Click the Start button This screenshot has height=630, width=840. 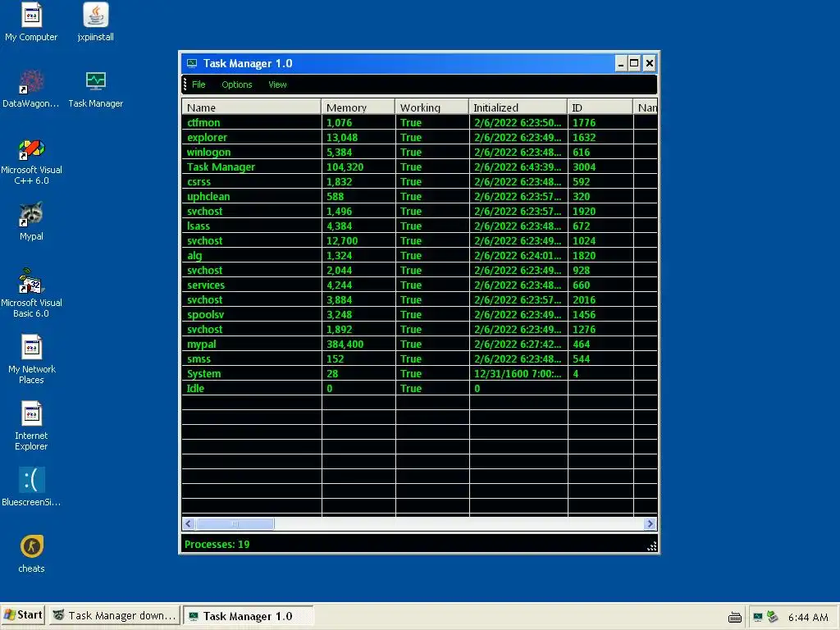23,615
